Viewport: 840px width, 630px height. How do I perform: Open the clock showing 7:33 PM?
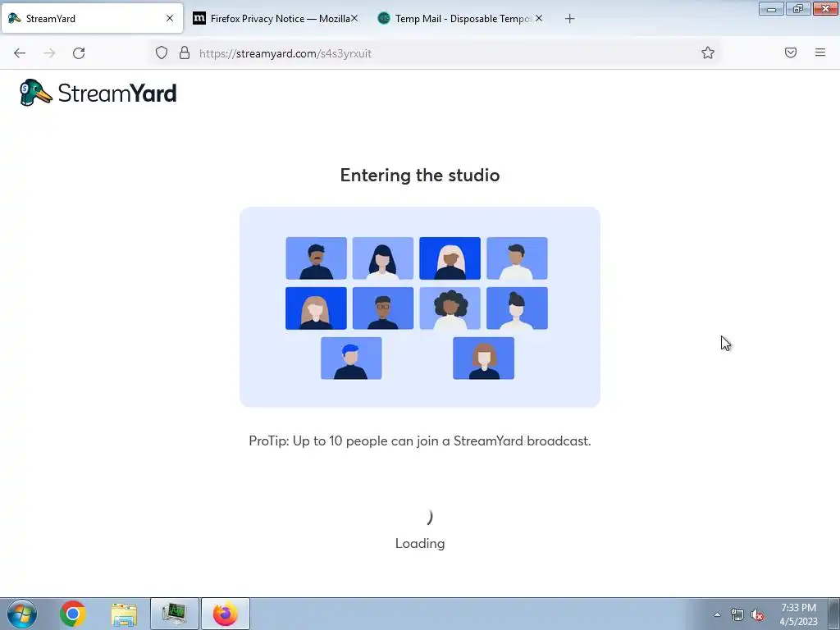click(799, 614)
